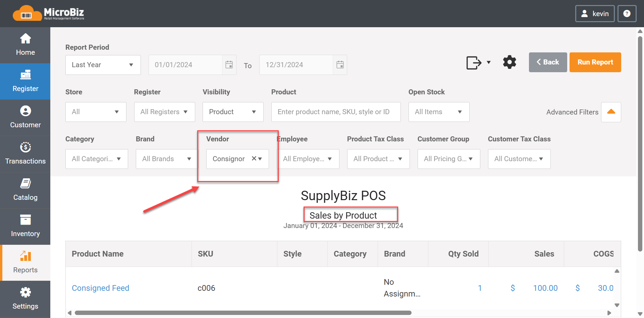Click the Run Report button

pyautogui.click(x=595, y=62)
